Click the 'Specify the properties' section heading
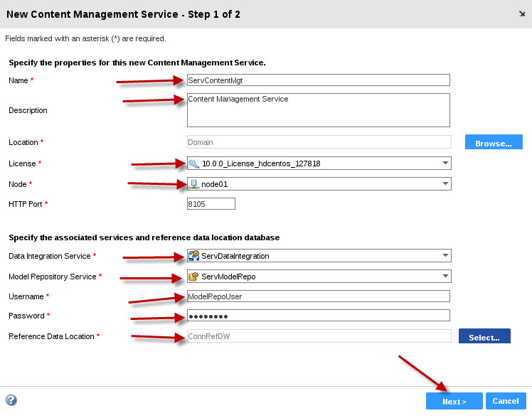This screenshot has height=418, width=532. tap(137, 63)
